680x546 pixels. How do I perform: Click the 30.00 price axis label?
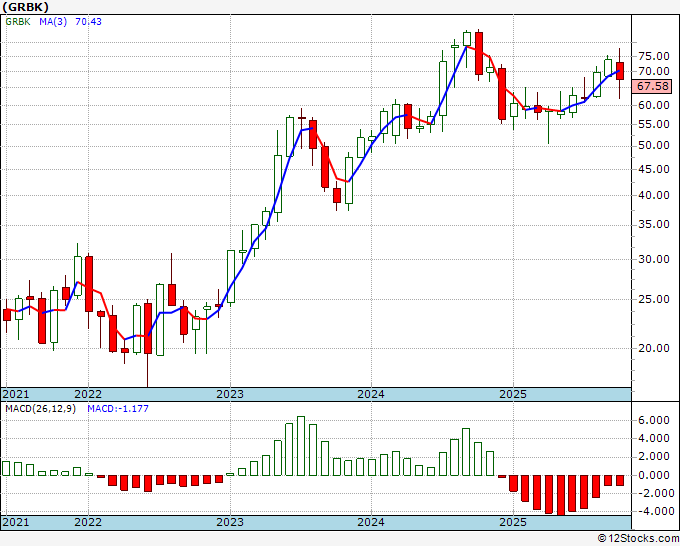tap(654, 259)
